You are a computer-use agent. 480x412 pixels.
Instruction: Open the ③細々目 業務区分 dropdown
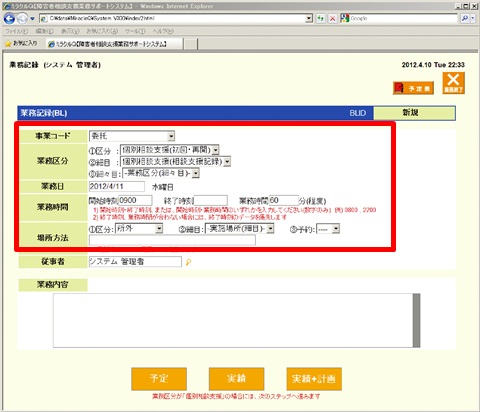161,173
